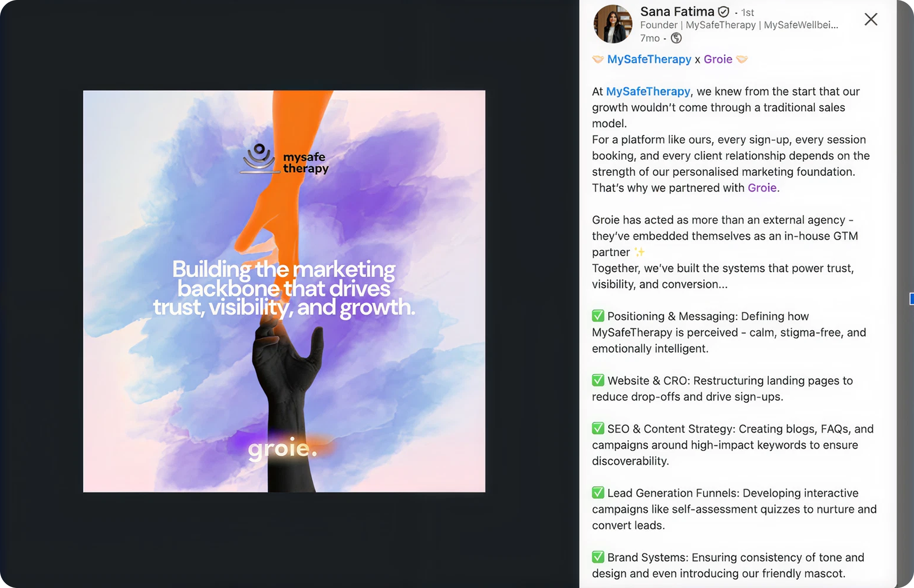The width and height of the screenshot is (914, 588).
Task: Open the MySafeTherapy link in the post title
Action: point(649,59)
